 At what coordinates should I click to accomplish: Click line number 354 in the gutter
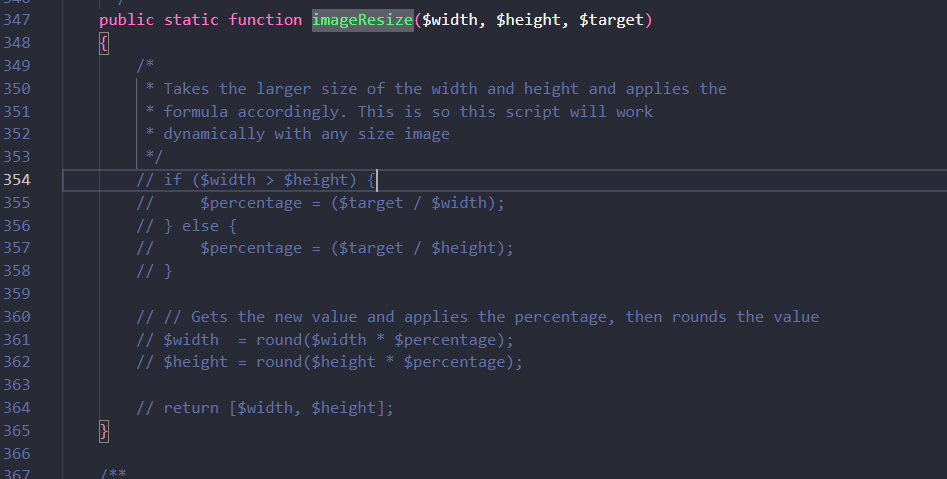(17, 180)
